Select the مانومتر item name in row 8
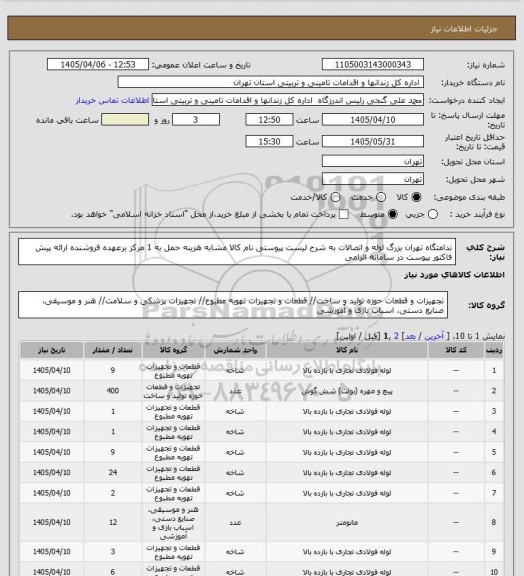The width and height of the screenshot is (524, 576). pos(347,522)
